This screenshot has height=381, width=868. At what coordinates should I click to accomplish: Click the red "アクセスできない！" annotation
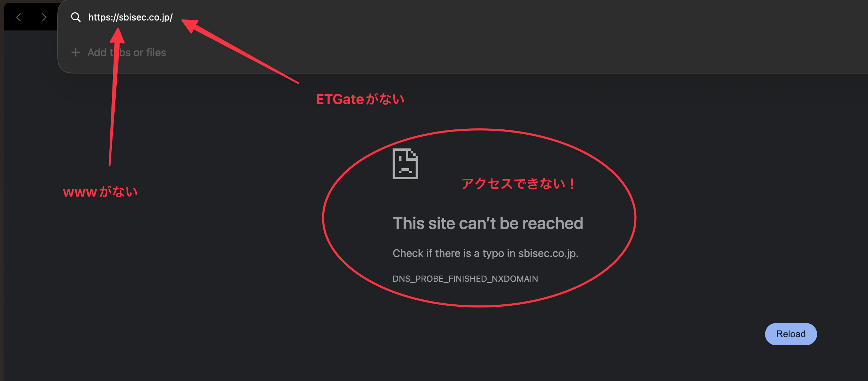pyautogui.click(x=519, y=184)
